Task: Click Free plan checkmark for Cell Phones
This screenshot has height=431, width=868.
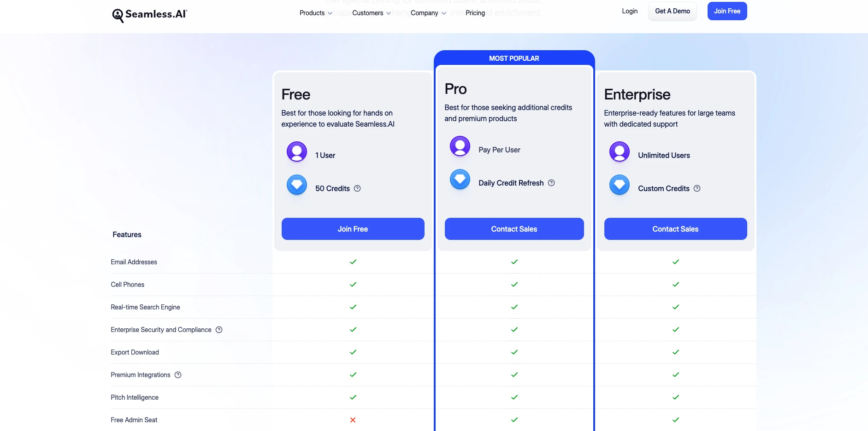Action: click(x=353, y=284)
